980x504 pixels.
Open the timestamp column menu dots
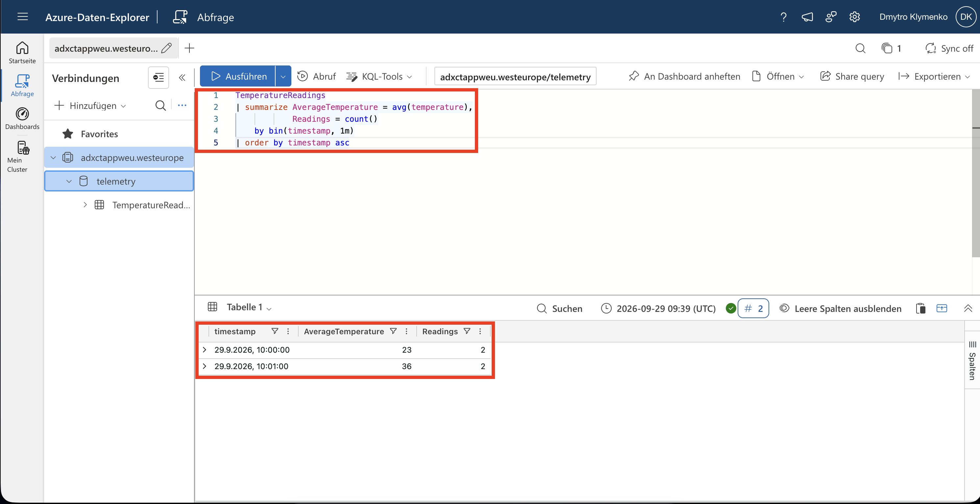288,331
